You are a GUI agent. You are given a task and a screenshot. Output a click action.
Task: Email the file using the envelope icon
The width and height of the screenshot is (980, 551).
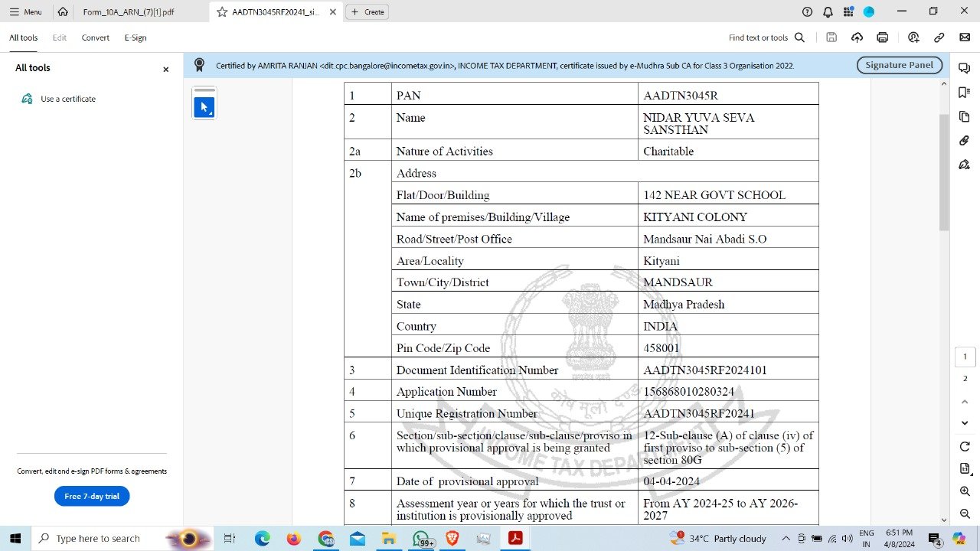click(965, 37)
